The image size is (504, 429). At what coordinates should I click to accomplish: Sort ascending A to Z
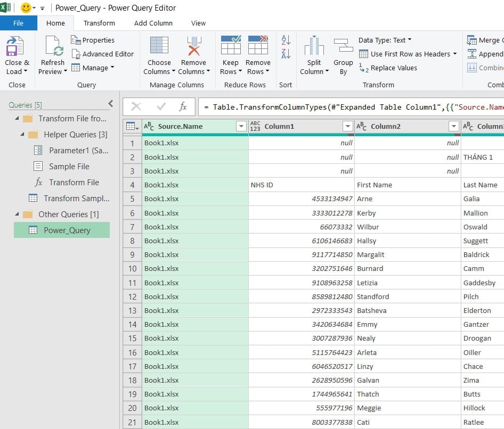tap(286, 40)
